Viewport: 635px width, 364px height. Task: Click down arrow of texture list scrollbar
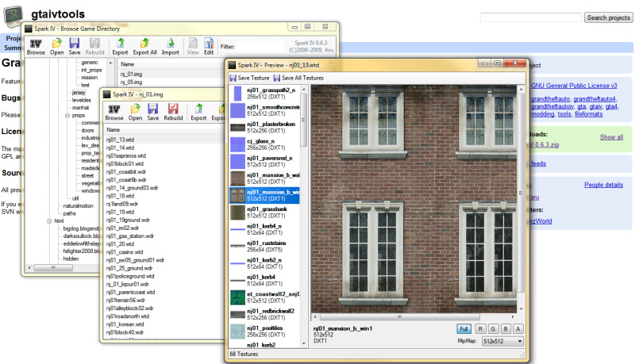(304, 344)
